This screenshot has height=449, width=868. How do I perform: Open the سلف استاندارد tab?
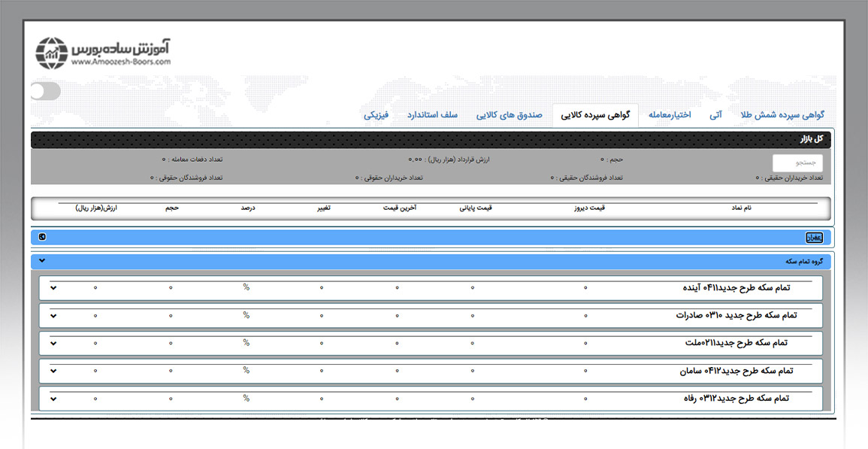432,115
